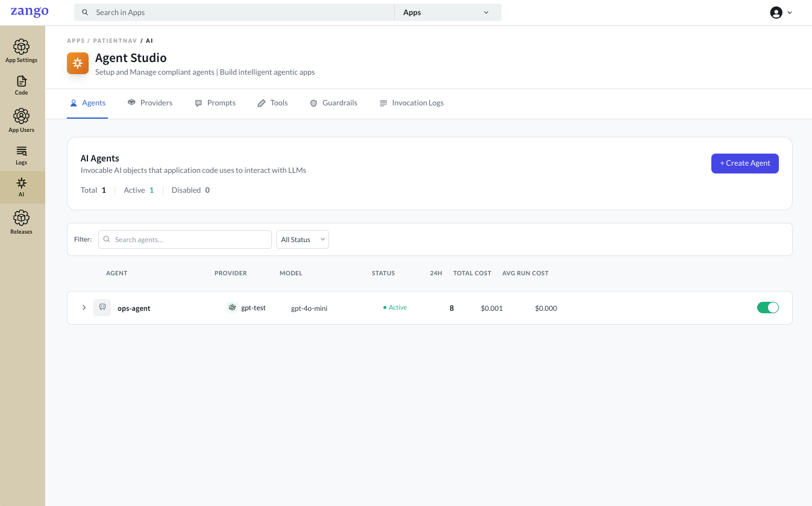
Task: Open the Apps scope dropdown
Action: coord(448,13)
